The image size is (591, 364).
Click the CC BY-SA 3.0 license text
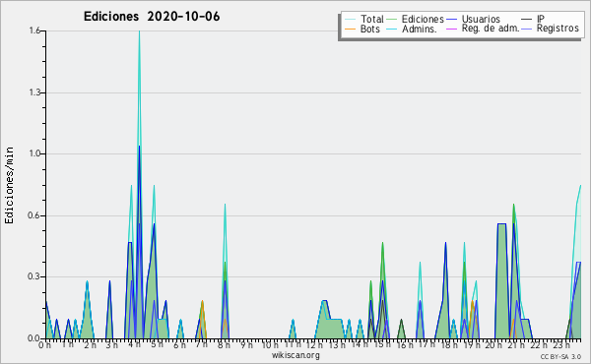(x=560, y=356)
